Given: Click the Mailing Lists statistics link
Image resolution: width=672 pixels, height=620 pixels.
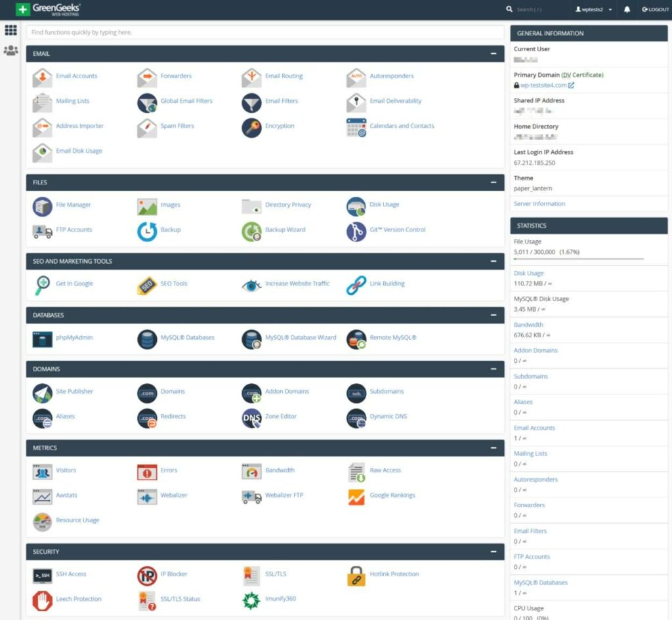Looking at the screenshot, I should tap(530, 453).
